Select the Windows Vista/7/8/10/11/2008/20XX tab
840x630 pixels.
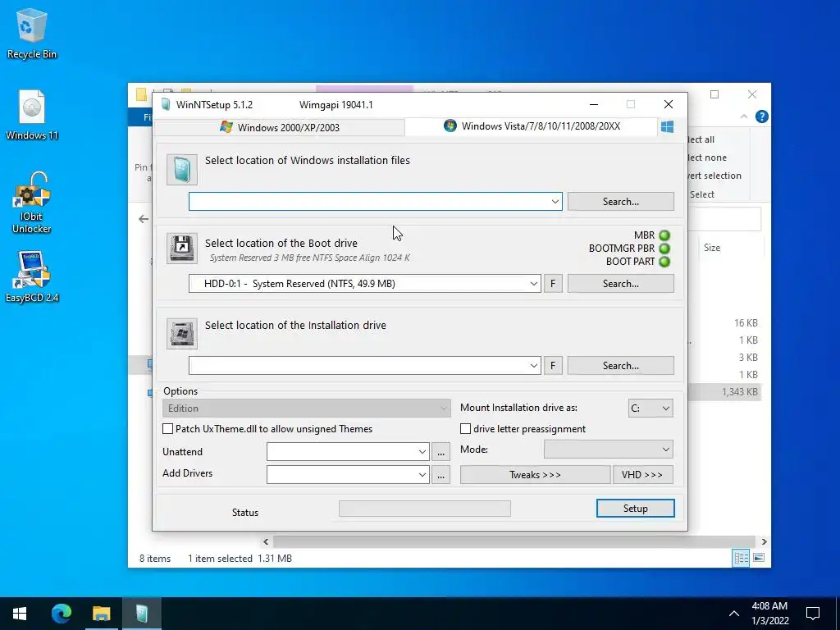[x=532, y=126]
